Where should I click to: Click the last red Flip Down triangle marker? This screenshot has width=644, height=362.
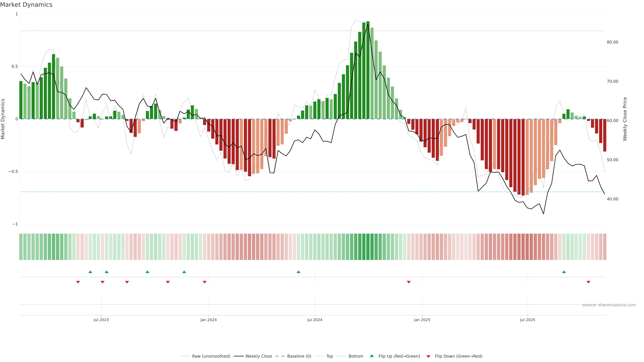tap(588, 282)
